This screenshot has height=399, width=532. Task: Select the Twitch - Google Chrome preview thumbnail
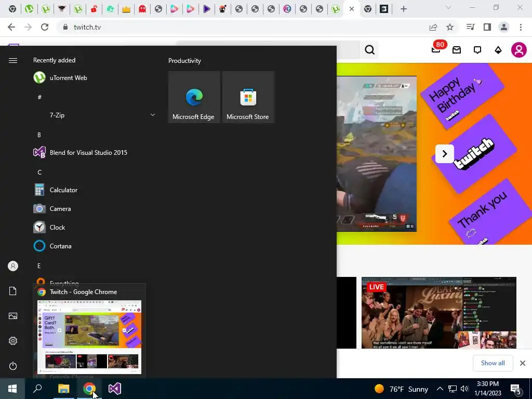tap(89, 337)
